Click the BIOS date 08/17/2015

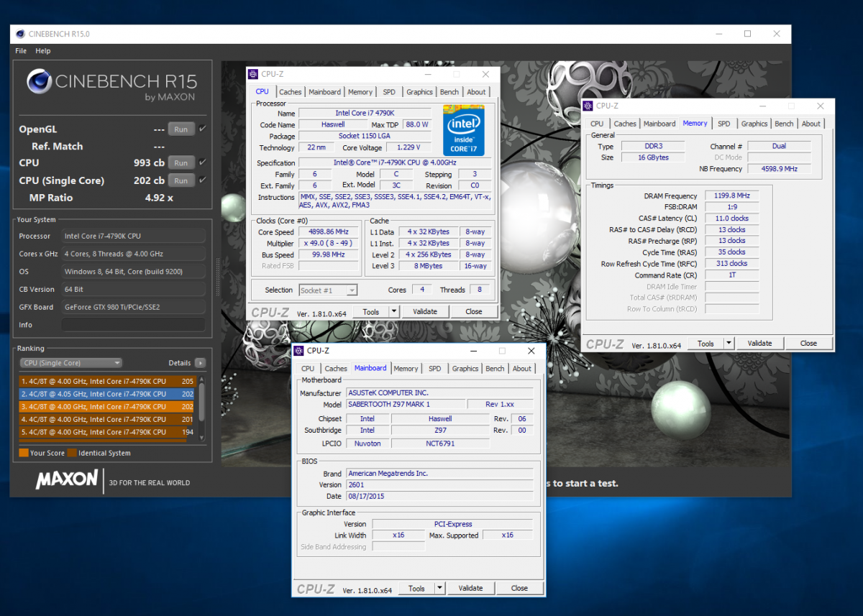coord(440,496)
